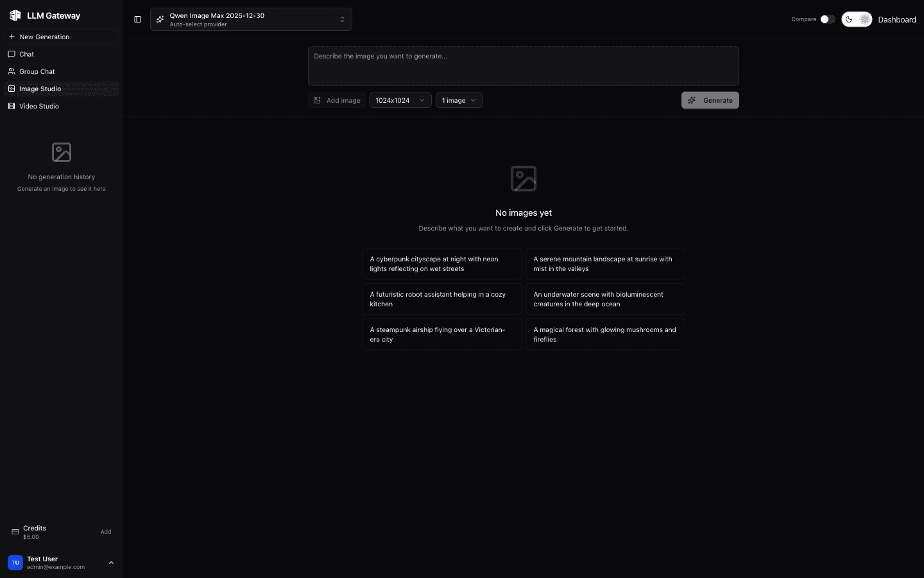Viewport: 924px width, 578px height.
Task: Click the Group Chat people icon
Action: point(12,71)
